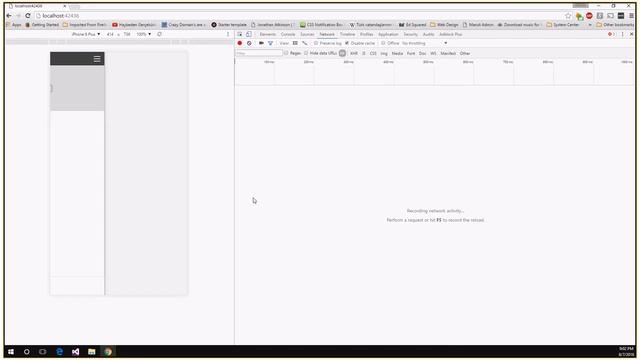The width and height of the screenshot is (640, 360).
Task: Click the red Adblock extension icon
Action: (589, 16)
